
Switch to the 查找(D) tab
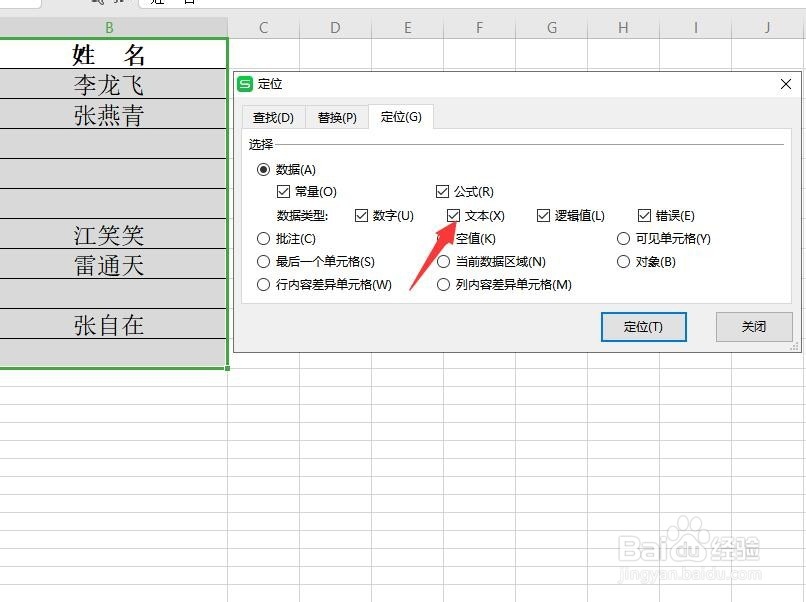[271, 117]
